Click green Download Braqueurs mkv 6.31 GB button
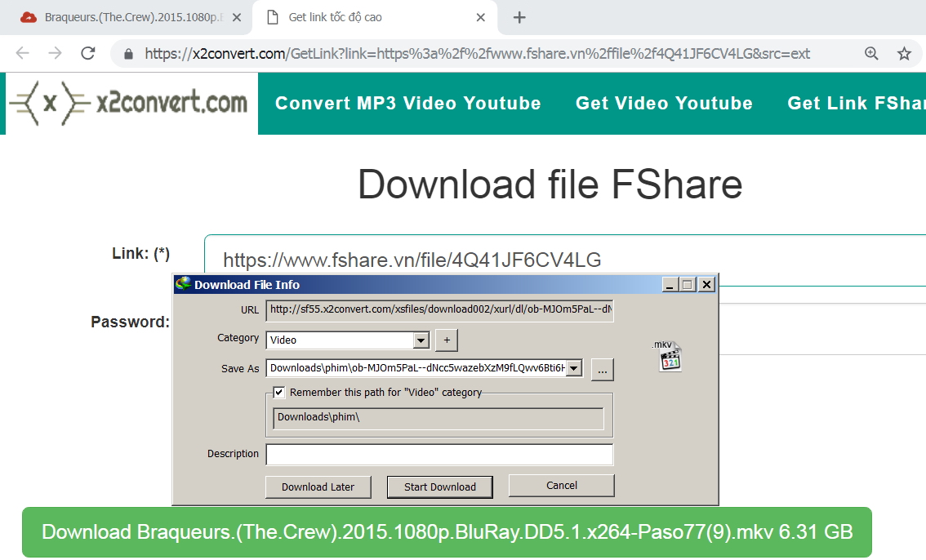Viewport: 926px width, 560px height. [447, 532]
